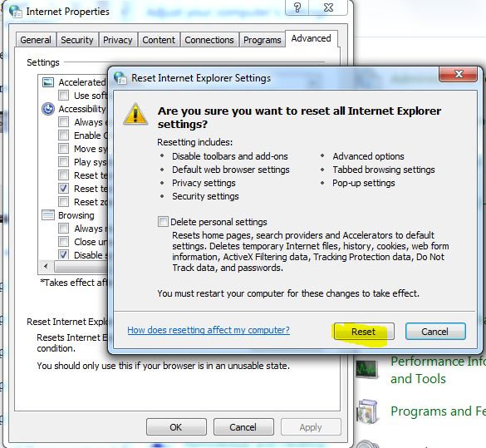486x448 pixels.
Task: Toggle the 'Always e...' accessibility checkbox
Action: [x=63, y=122]
